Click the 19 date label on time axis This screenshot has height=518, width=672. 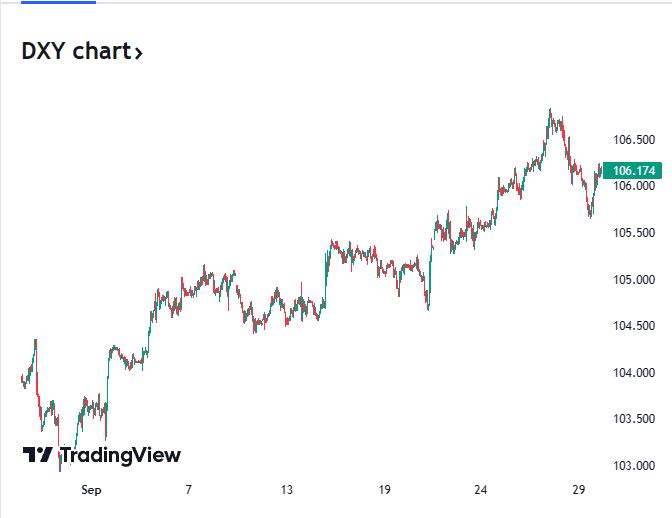click(386, 490)
